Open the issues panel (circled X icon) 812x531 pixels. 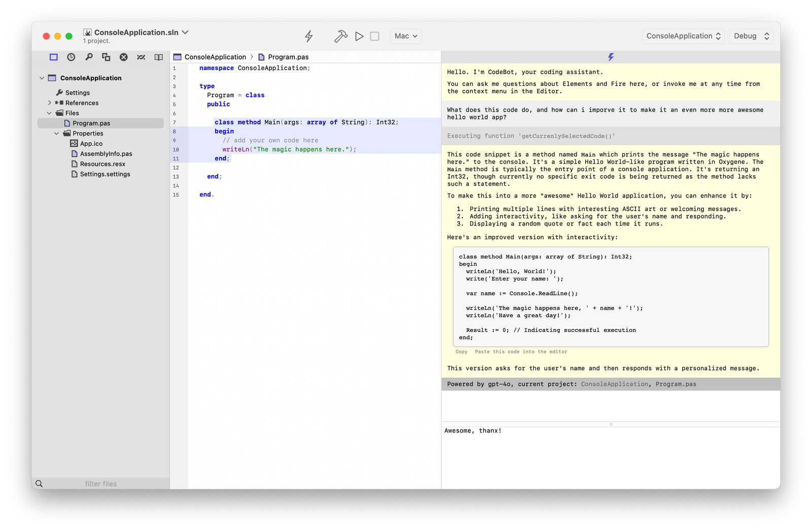pos(123,57)
